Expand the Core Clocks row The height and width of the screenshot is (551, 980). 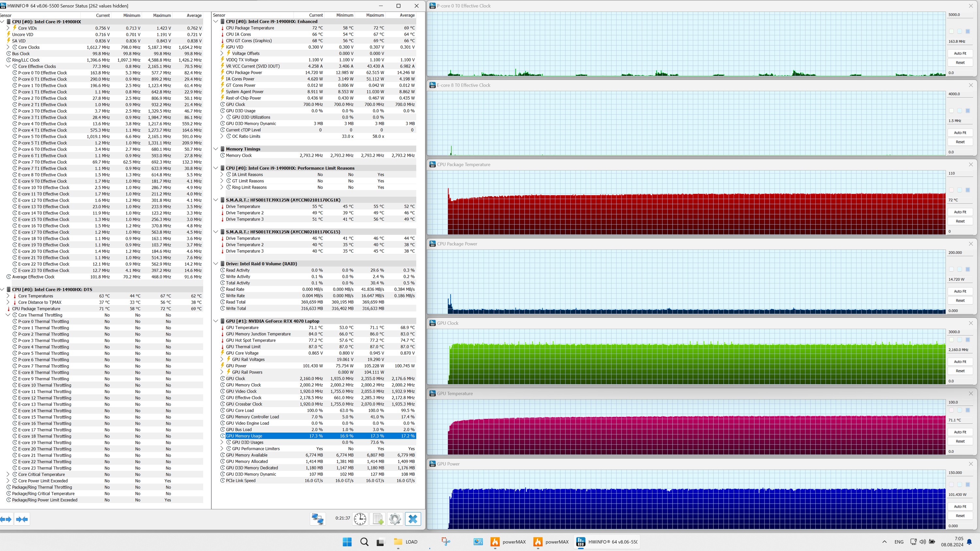8,47
